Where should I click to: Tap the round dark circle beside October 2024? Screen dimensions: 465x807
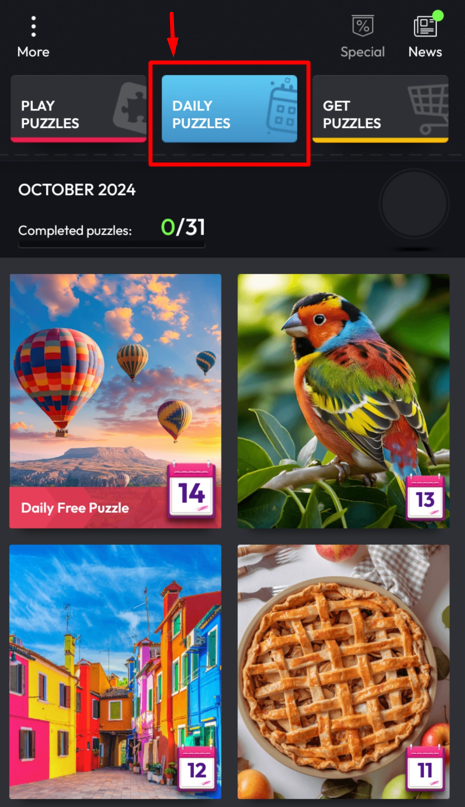(x=414, y=204)
